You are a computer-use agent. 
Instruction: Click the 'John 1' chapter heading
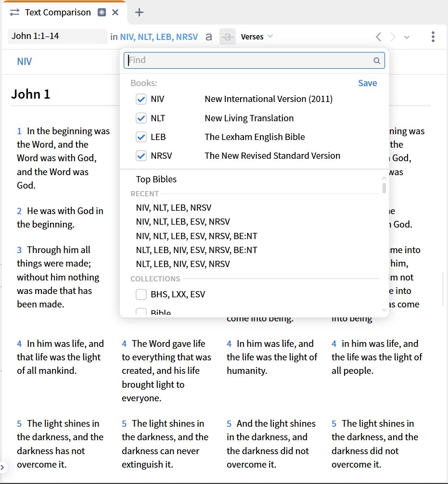(31, 94)
